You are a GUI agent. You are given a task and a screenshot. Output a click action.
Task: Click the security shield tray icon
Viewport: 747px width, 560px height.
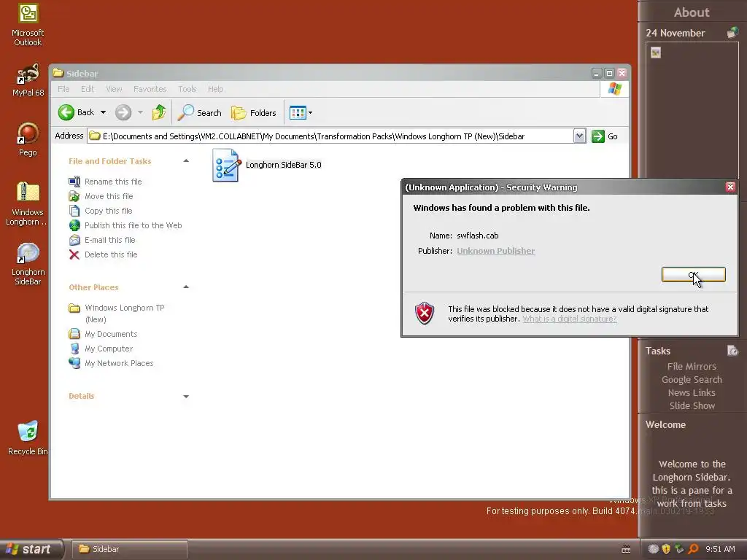666,549
